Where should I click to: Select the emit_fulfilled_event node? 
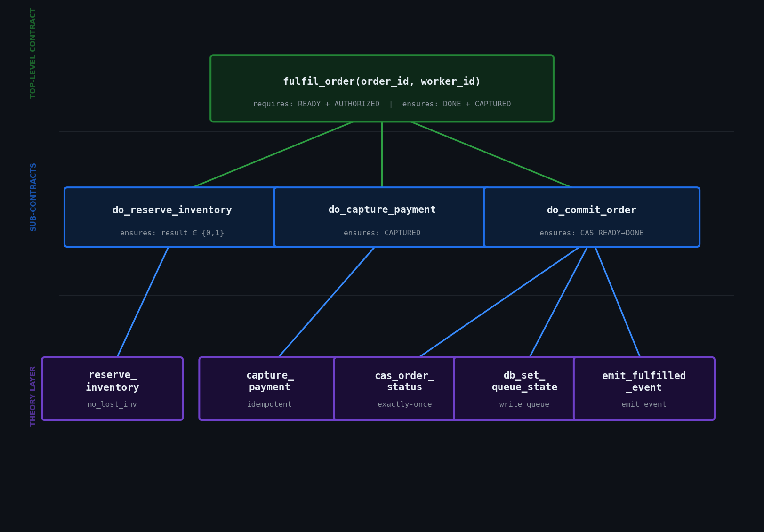[x=644, y=388]
